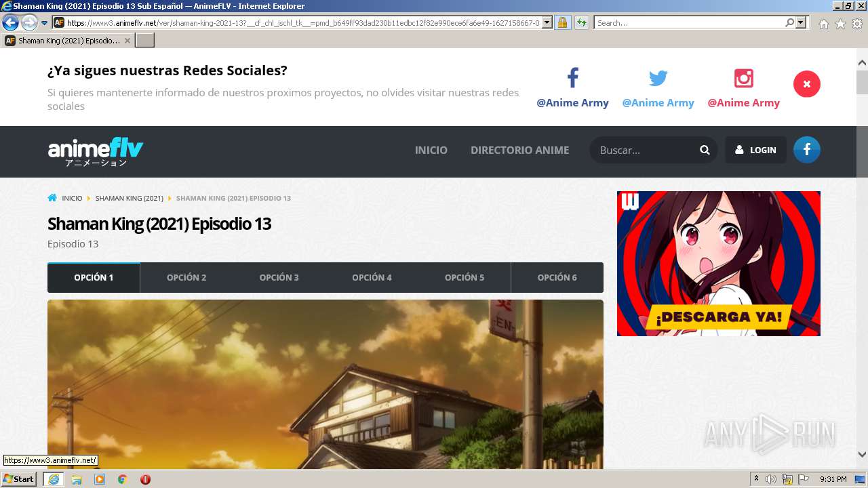The image size is (868, 488).
Task: Open the favorites star icon
Action: 840,24
